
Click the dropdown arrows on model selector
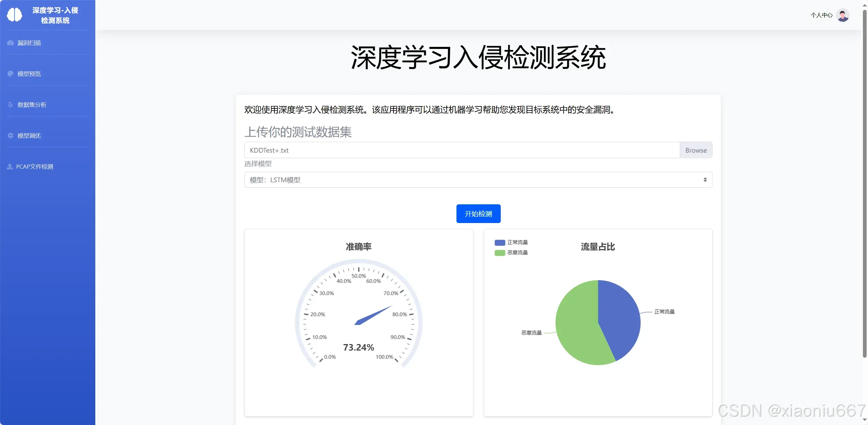705,180
